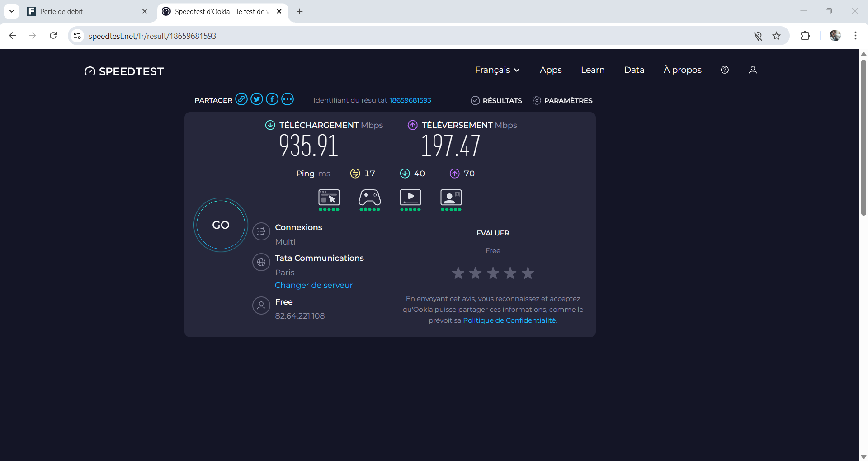Click the page vertical scrollbar
The width and height of the screenshot is (868, 461).
click(x=863, y=137)
